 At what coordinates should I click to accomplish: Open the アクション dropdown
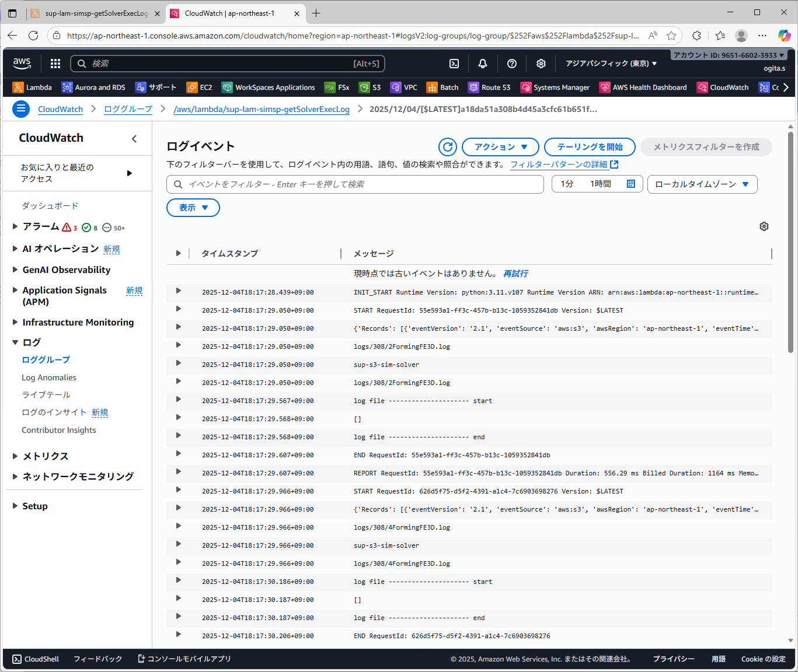500,147
